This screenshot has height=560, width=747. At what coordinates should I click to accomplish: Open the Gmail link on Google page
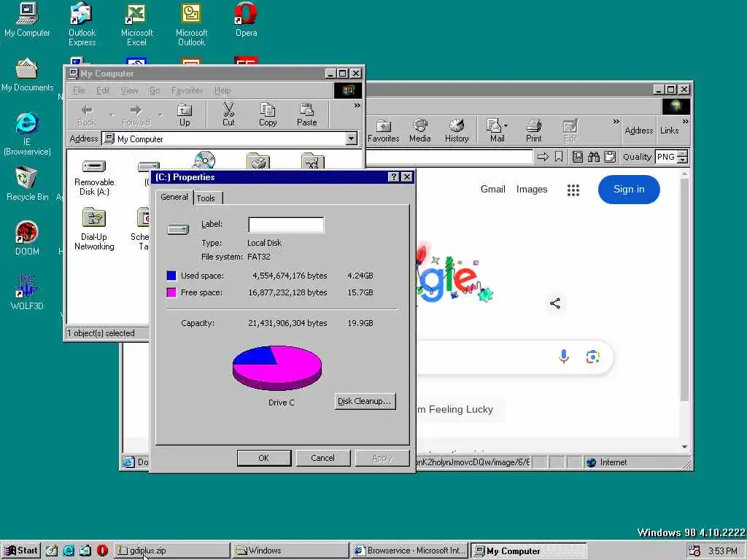(x=492, y=189)
